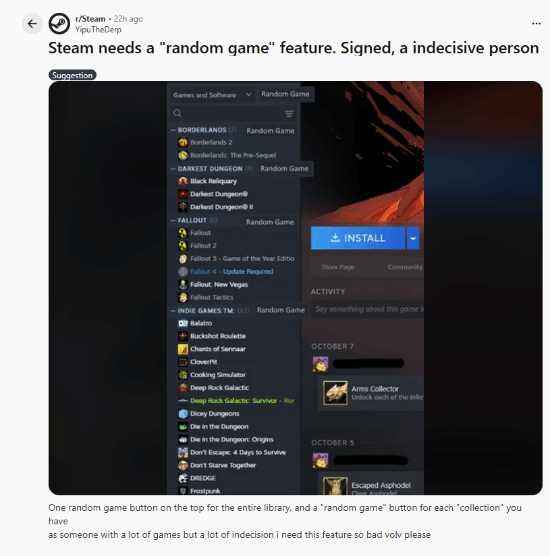Select the Dicey Dungeons cube icon
Image resolution: width=550 pixels, height=556 pixels.
[183, 414]
